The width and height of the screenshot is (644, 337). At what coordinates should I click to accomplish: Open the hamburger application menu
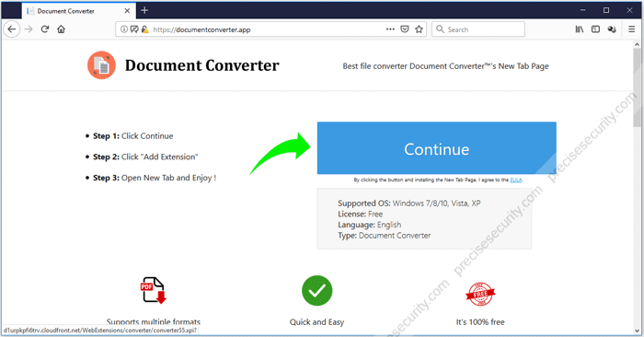coord(632,29)
